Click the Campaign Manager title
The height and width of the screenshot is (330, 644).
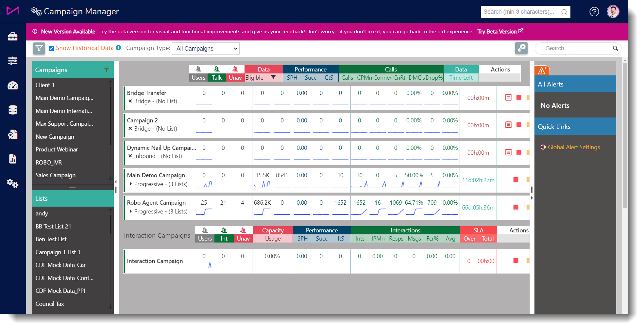point(81,11)
